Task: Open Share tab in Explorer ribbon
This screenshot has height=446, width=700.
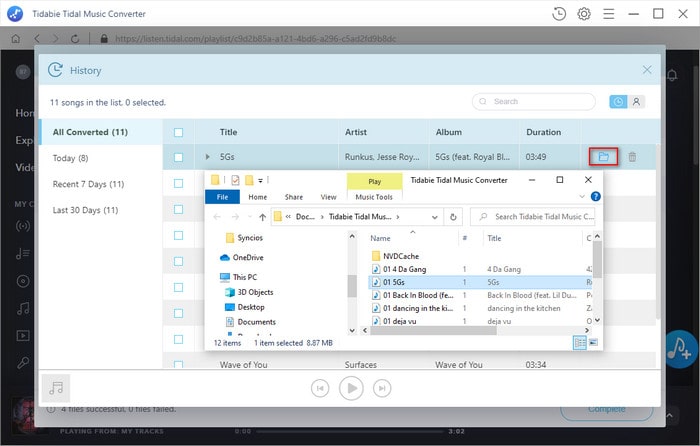Action: coord(294,197)
